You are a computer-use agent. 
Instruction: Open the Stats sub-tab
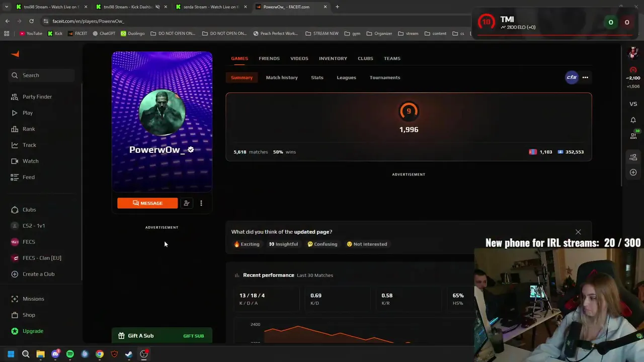pos(317,77)
